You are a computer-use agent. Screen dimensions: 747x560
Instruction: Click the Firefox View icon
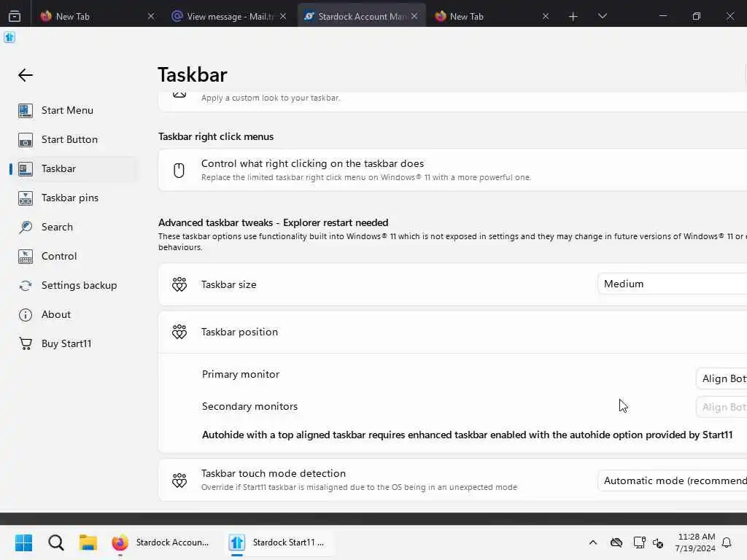coord(15,16)
